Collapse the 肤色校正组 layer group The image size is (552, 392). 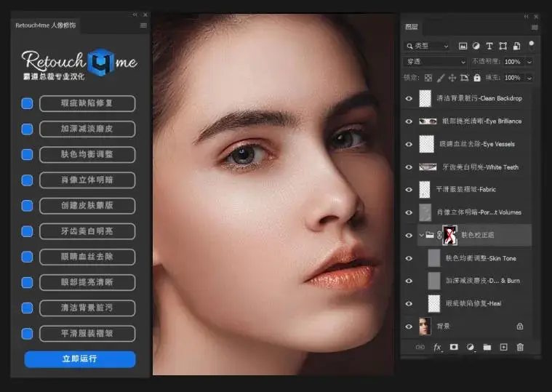tap(421, 235)
